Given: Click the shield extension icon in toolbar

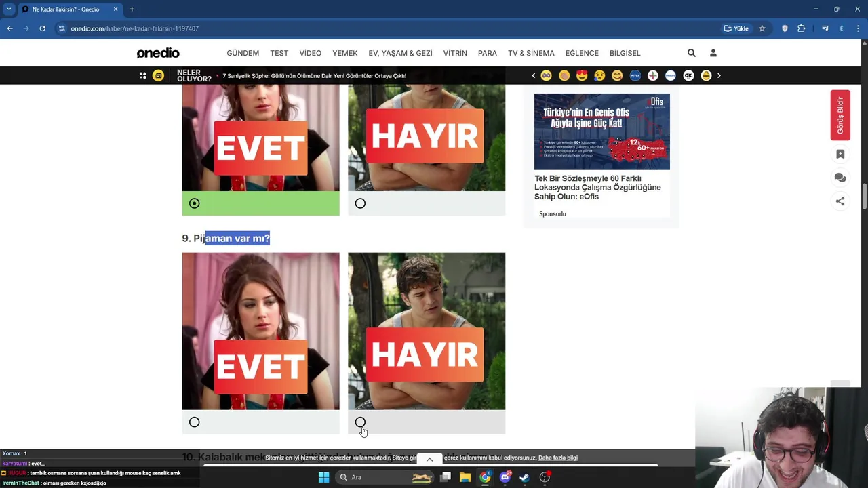Looking at the screenshot, I should pyautogui.click(x=785, y=28).
